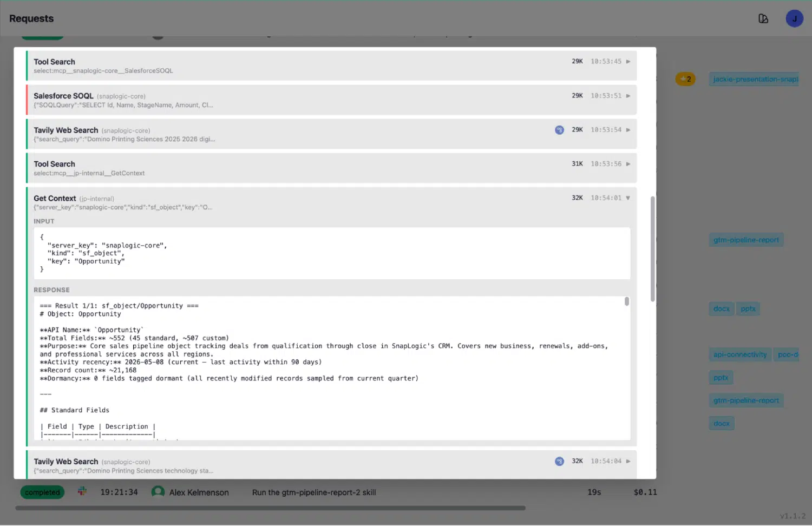Click the 19s duration cell
812x526 pixels.
[x=594, y=492]
